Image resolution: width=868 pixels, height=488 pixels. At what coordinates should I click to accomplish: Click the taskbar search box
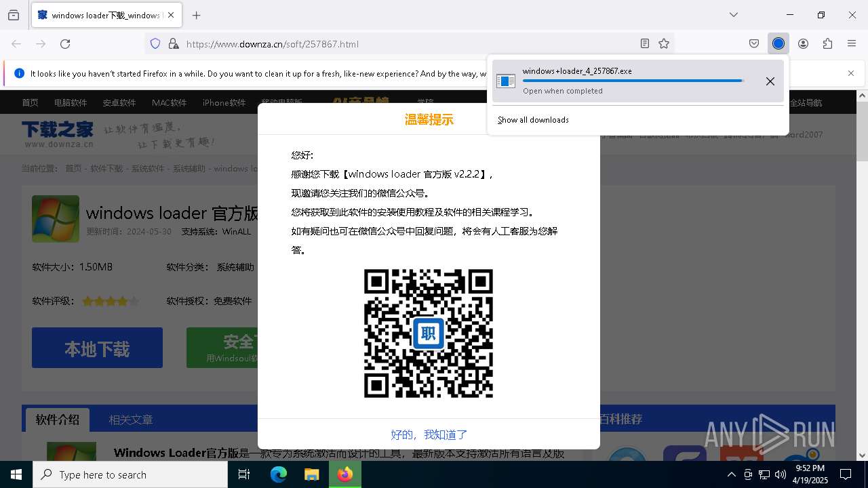(x=130, y=474)
